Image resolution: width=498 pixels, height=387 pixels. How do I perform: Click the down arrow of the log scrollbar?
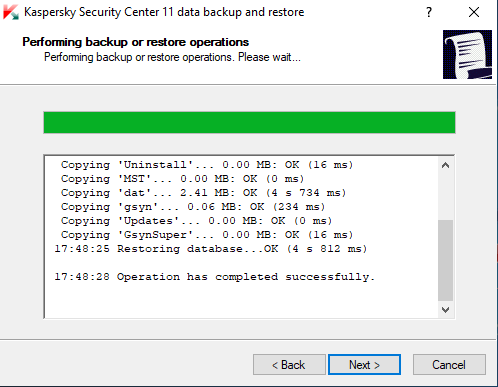445,310
